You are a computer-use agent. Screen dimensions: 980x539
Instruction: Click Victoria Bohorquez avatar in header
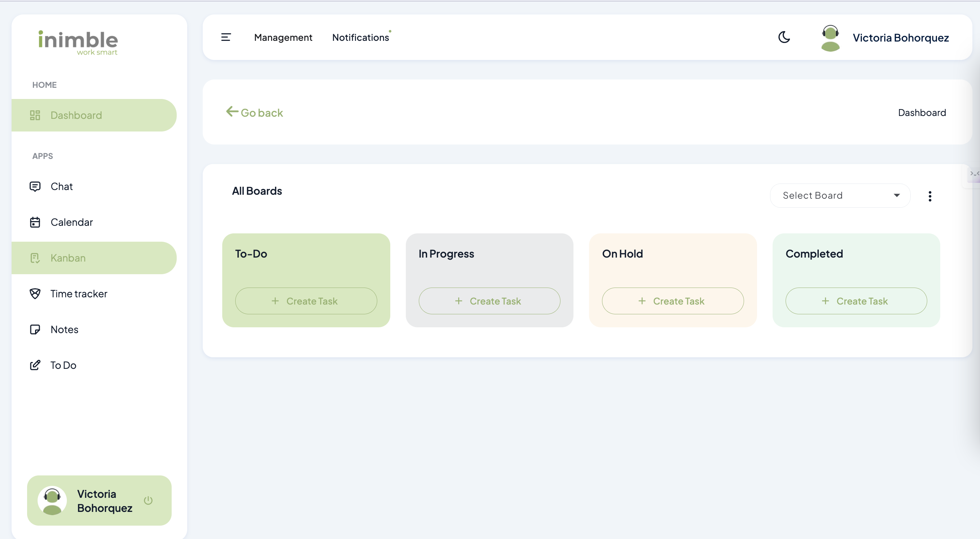point(830,38)
